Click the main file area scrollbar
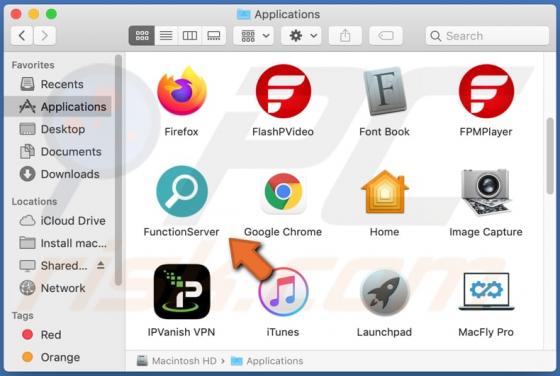The width and height of the screenshot is (560, 376). pyautogui.click(x=550, y=156)
